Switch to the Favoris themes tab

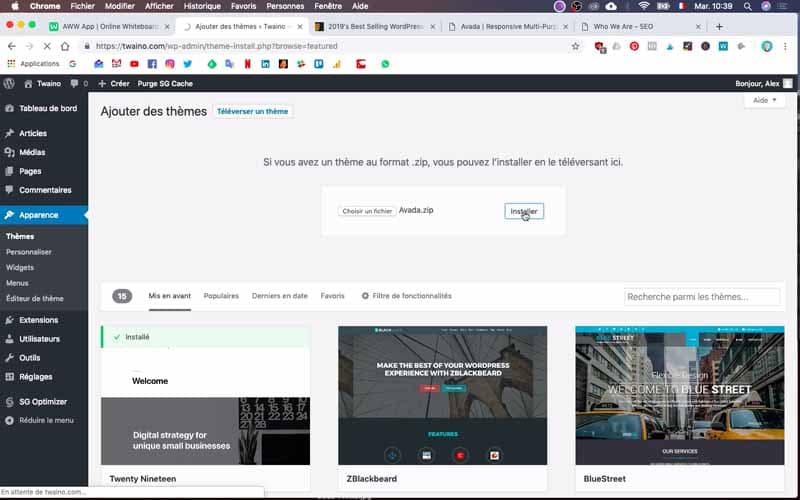333,296
